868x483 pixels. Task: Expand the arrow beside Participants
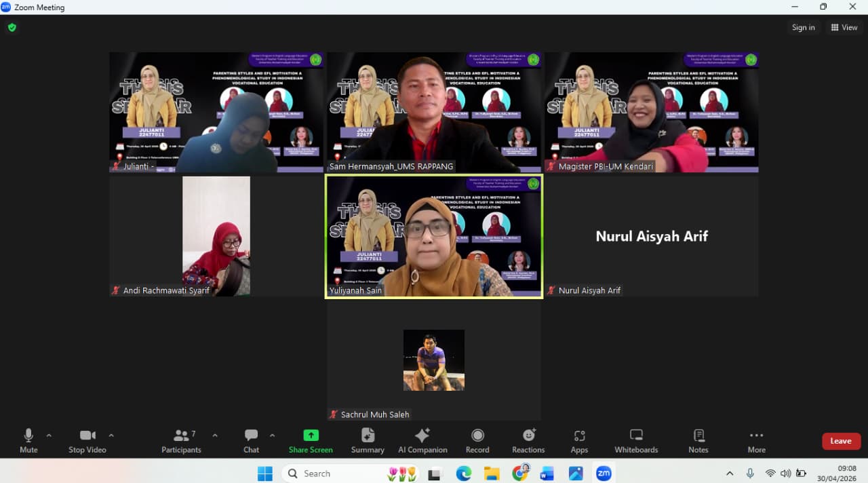(x=215, y=436)
